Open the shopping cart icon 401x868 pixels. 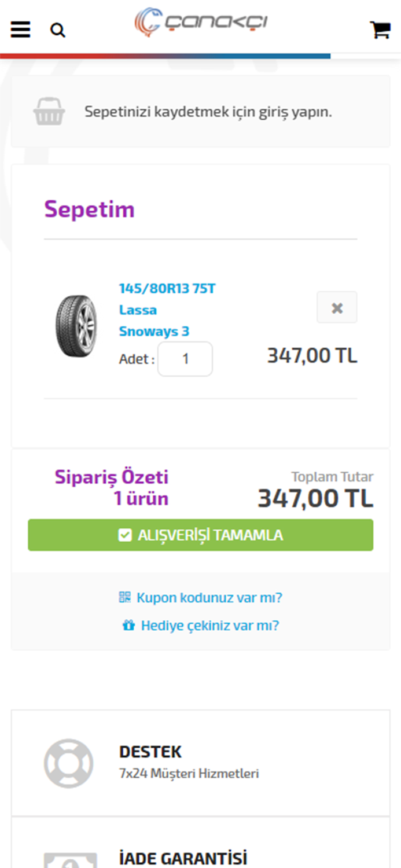pyautogui.click(x=380, y=30)
